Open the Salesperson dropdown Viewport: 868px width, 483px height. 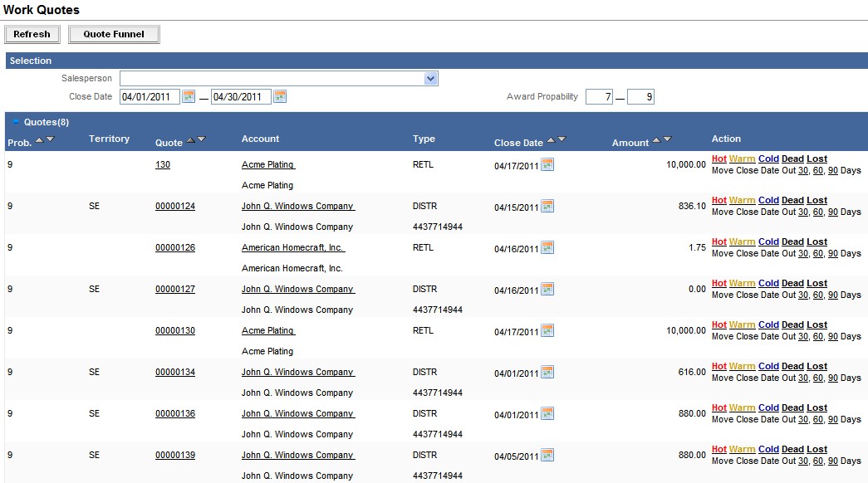[x=430, y=79]
